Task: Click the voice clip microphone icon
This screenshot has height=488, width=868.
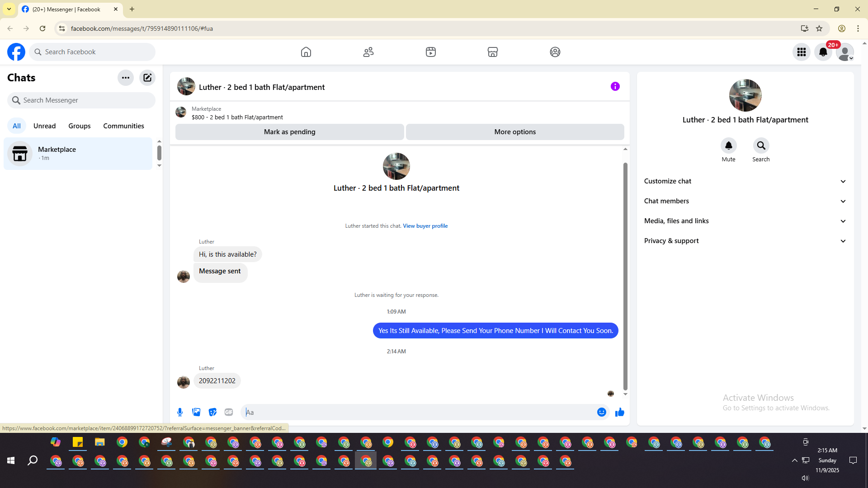Action: tap(180, 412)
